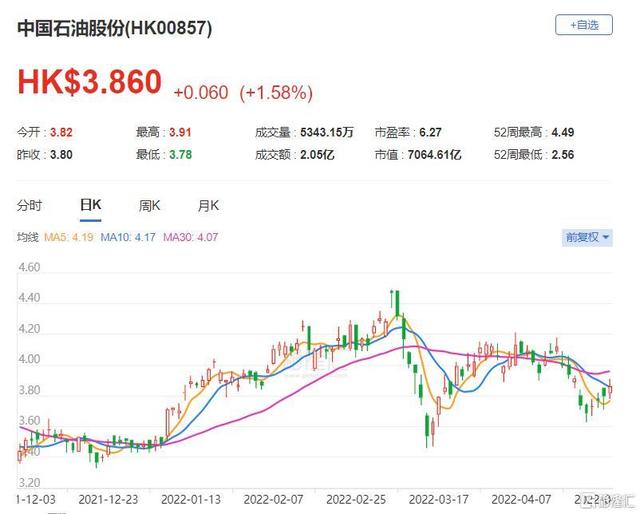Open the 周K weekly chart tab
This screenshot has width=640, height=514.
tap(149, 205)
